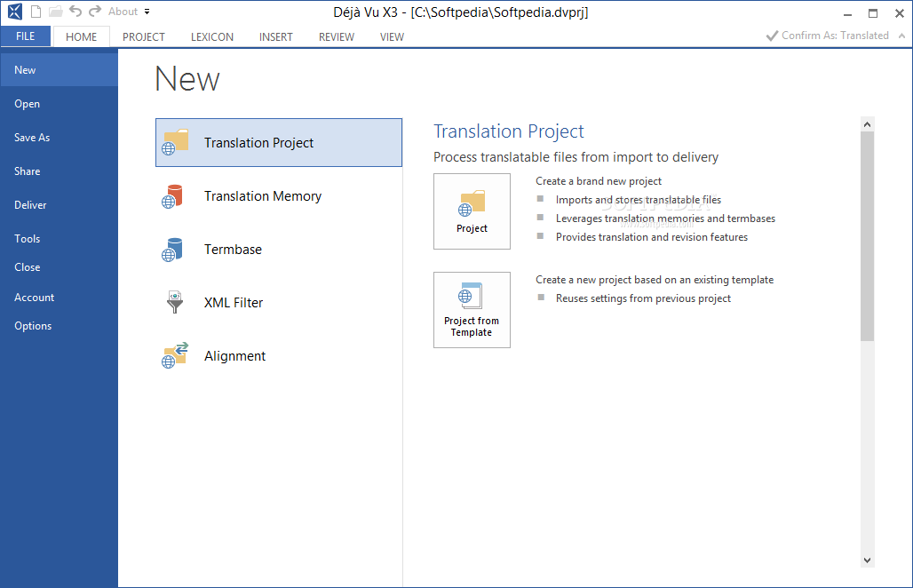The width and height of the screenshot is (913, 588).
Task: Select Share in the backstage sidebar
Action: point(59,171)
